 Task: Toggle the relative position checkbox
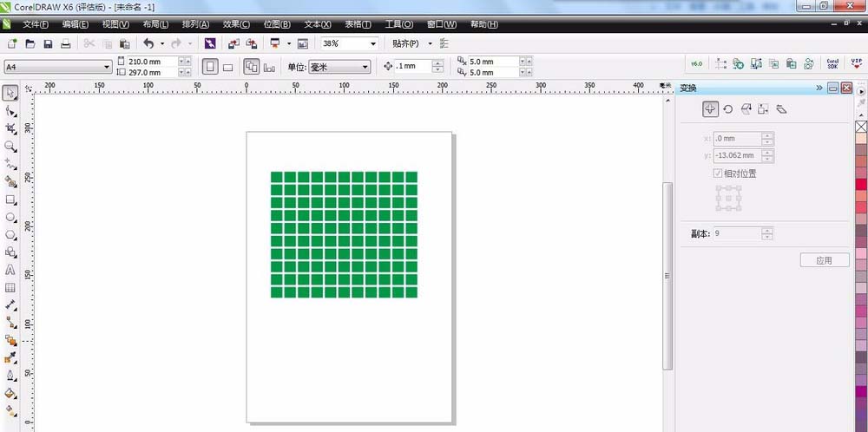click(718, 173)
